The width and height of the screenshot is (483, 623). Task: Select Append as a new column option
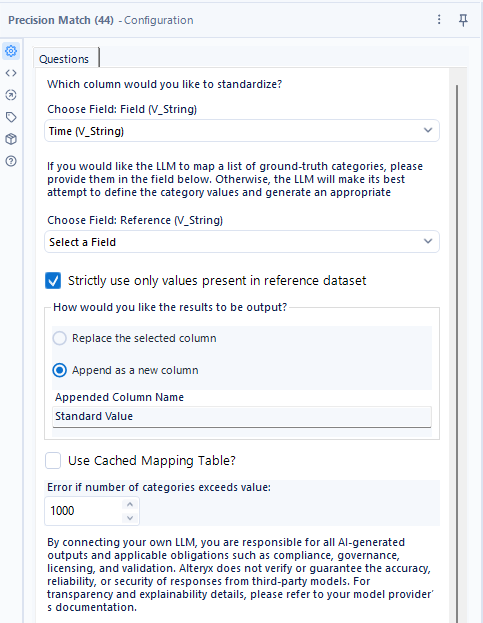[60, 370]
